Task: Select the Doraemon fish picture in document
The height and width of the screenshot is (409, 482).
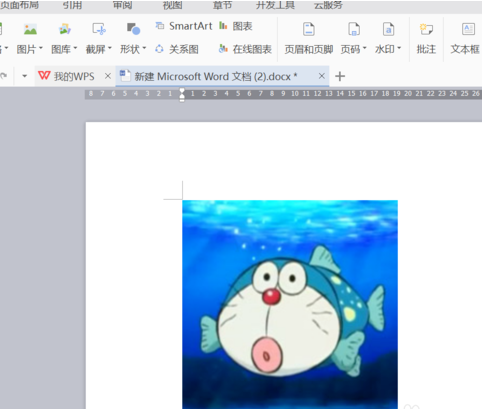Action: pyautogui.click(x=290, y=304)
